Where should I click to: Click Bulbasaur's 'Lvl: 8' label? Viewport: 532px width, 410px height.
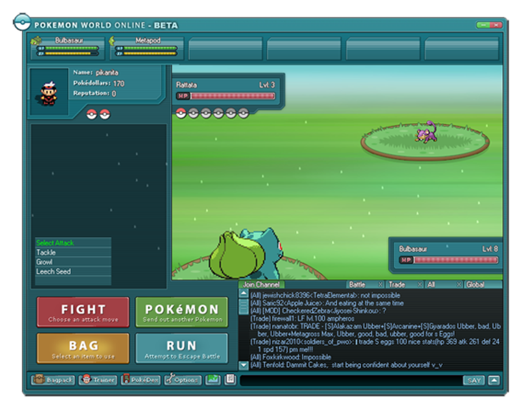(x=490, y=249)
